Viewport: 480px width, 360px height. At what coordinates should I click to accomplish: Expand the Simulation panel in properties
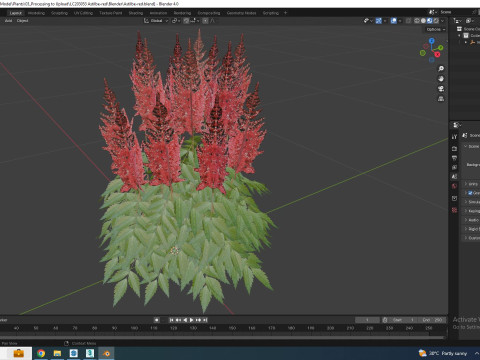click(466, 202)
